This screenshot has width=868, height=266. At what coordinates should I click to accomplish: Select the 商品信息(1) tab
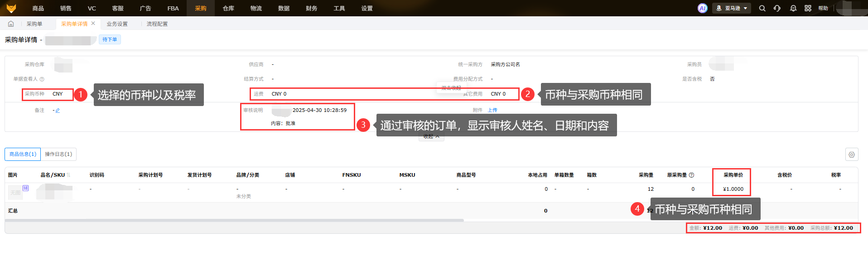(23, 154)
